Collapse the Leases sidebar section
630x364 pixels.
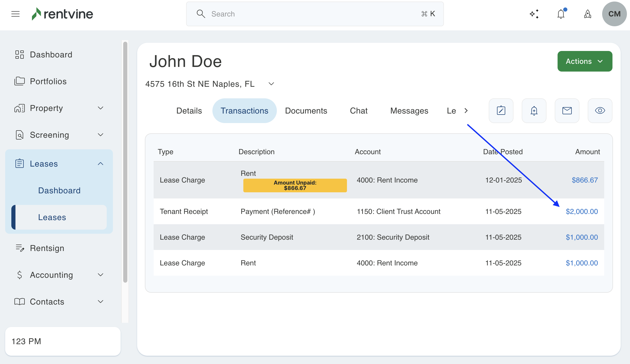(x=101, y=164)
